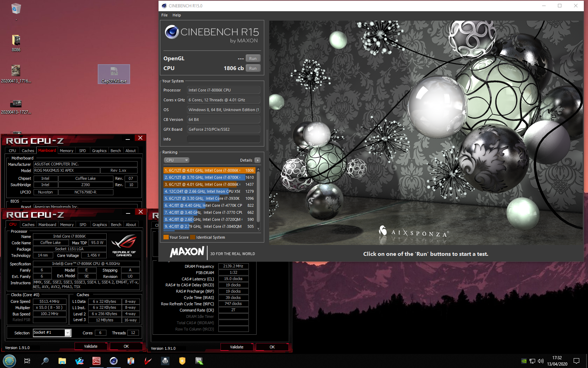
Task: Click the Processor field Intel Core i7-8086K CPU
Action: click(224, 90)
